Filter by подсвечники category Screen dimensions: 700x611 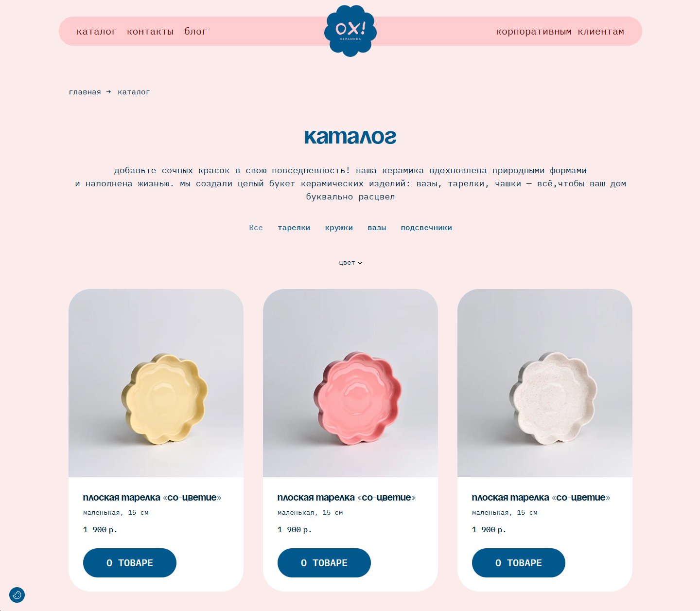click(x=426, y=228)
